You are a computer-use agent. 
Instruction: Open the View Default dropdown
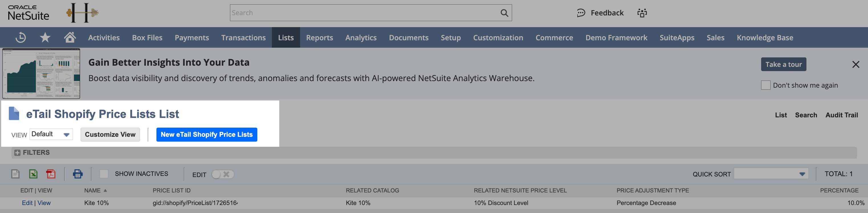pyautogui.click(x=51, y=134)
